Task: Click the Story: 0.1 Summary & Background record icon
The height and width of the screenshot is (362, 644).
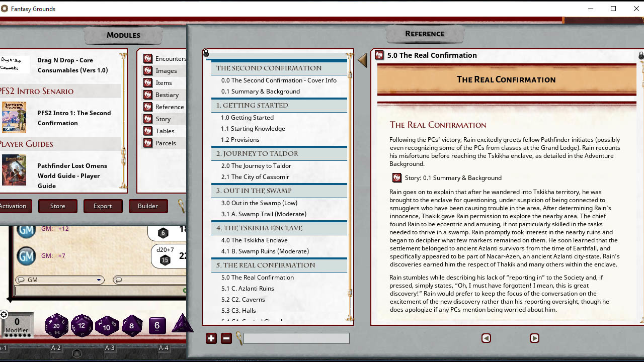Action: coord(397,177)
